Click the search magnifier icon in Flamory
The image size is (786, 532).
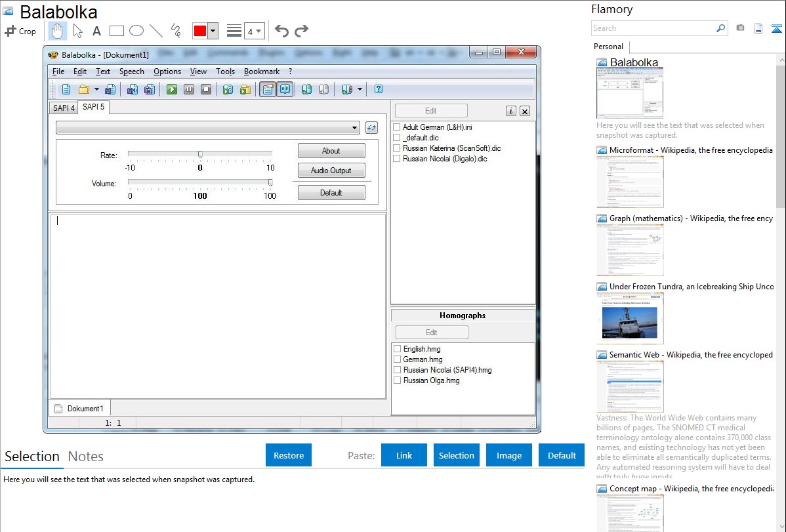(x=720, y=28)
